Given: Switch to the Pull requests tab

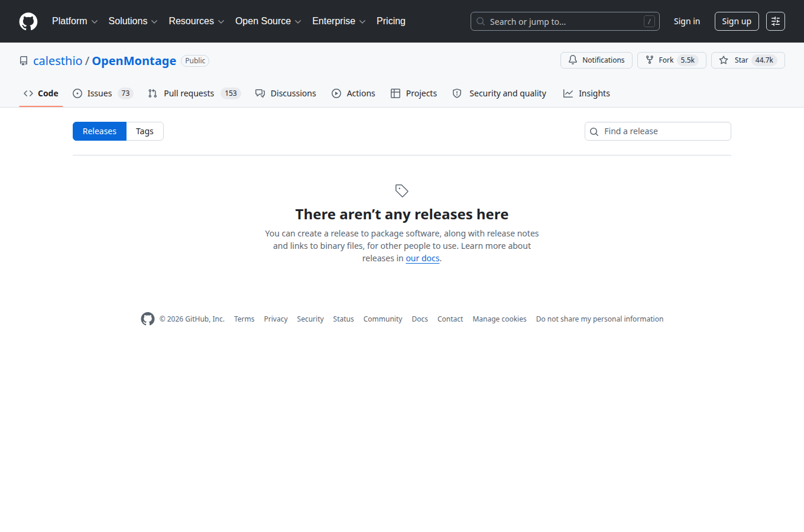Looking at the screenshot, I should (194, 93).
